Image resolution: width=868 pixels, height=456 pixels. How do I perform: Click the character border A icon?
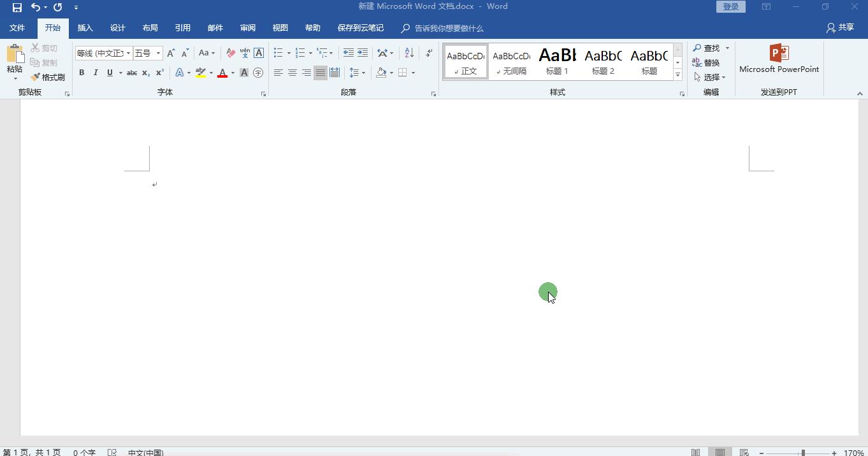tap(259, 53)
